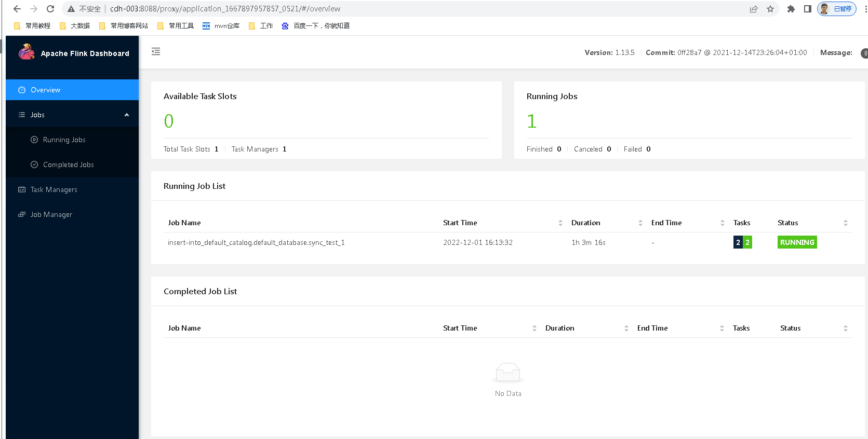Sort running jobs by Status arrows

pos(846,223)
